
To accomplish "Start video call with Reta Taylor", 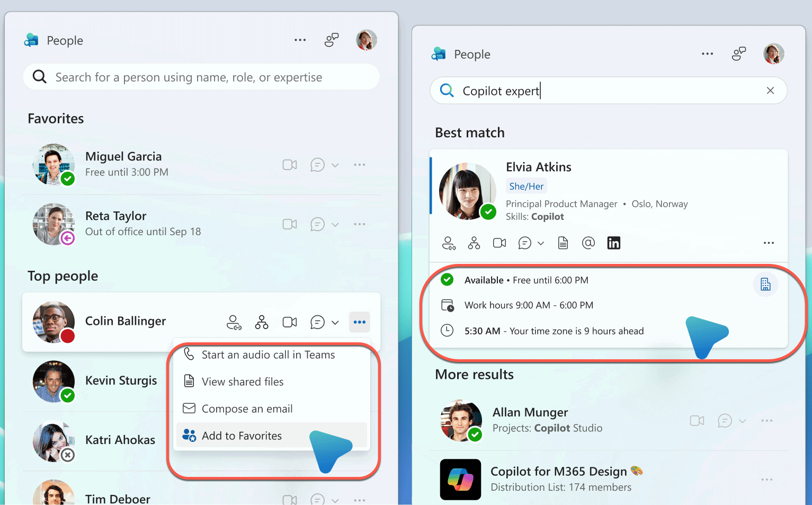I will 290,224.
